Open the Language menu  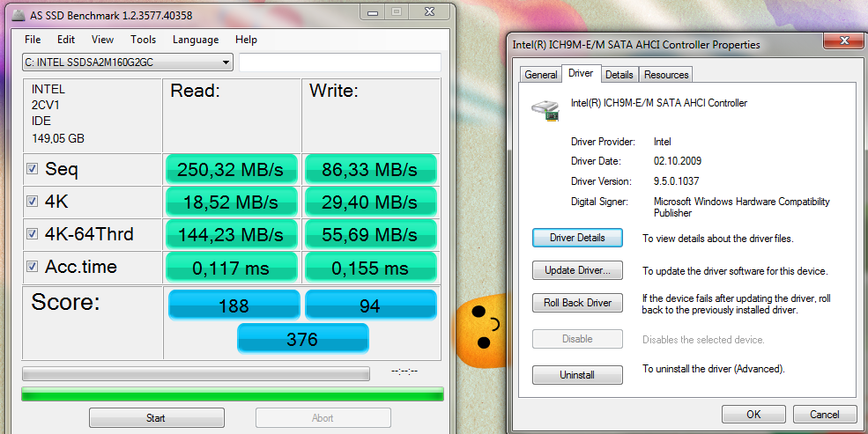[196, 40]
